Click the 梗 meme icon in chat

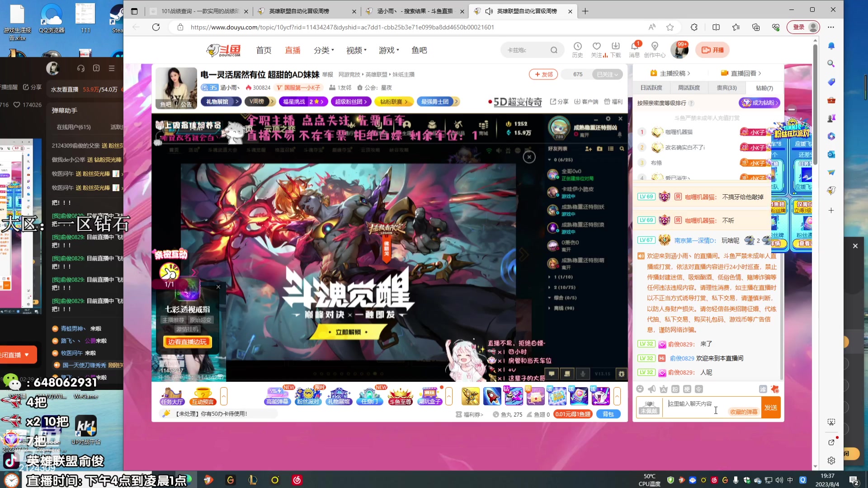coord(687,389)
